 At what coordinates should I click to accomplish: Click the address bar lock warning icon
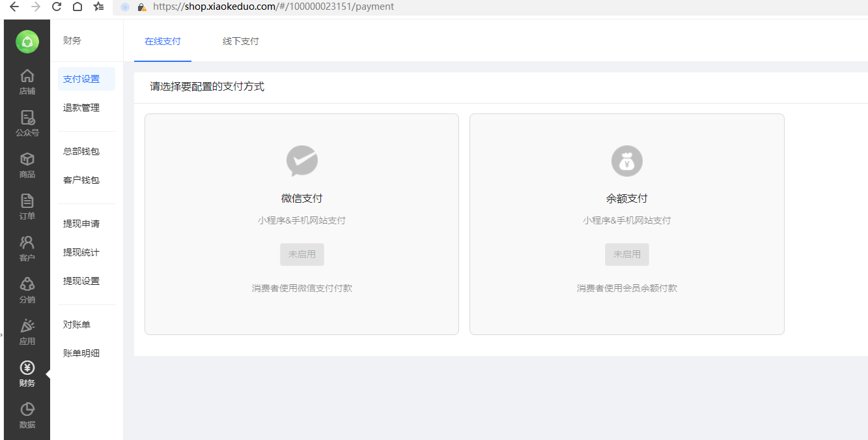[x=141, y=7]
